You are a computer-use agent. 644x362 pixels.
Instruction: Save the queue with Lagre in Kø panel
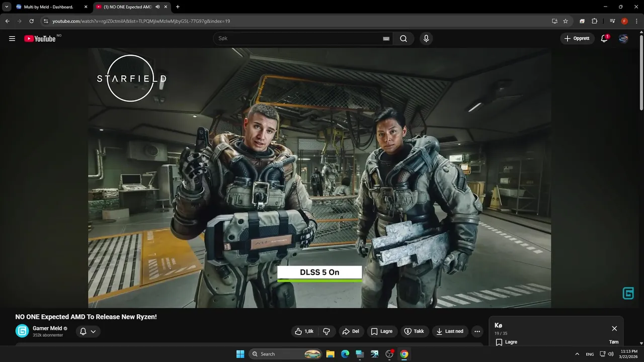coord(506,342)
